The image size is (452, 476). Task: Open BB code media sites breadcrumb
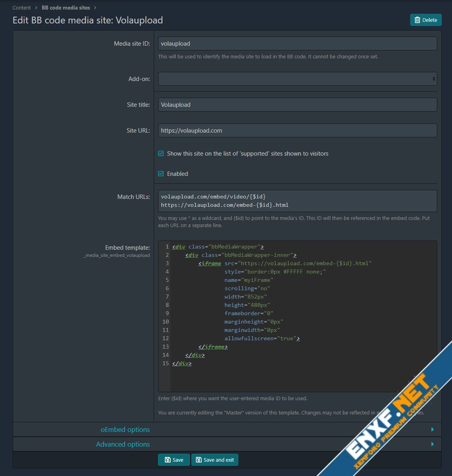66,8
